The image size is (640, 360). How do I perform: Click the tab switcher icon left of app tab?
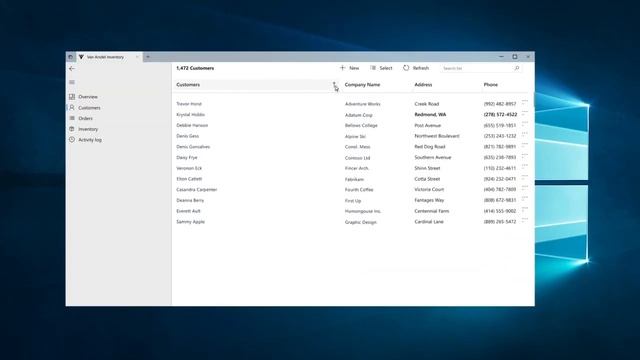click(70, 57)
